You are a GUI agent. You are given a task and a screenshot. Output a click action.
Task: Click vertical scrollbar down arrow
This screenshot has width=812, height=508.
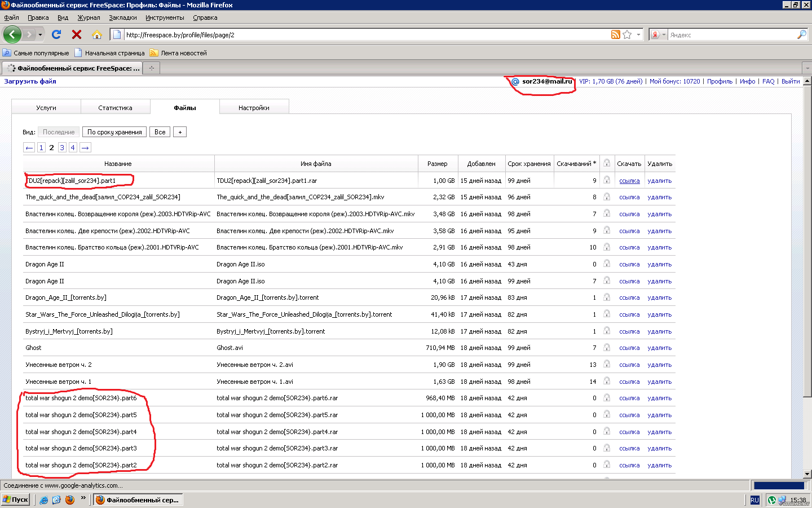[x=807, y=474]
